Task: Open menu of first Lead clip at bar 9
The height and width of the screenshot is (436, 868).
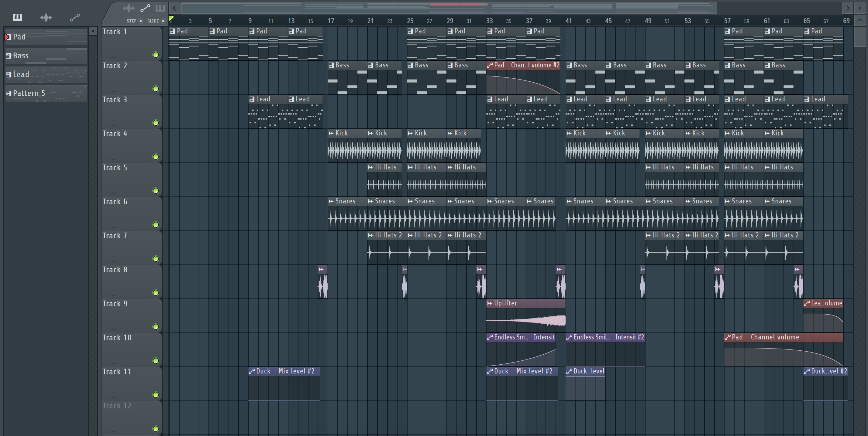Action: (x=252, y=99)
